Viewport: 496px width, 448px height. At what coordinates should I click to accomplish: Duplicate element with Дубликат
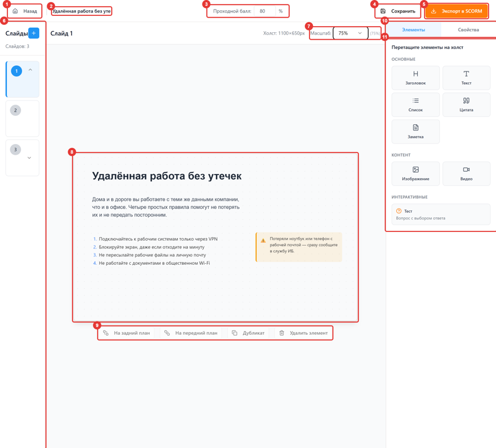tap(248, 333)
